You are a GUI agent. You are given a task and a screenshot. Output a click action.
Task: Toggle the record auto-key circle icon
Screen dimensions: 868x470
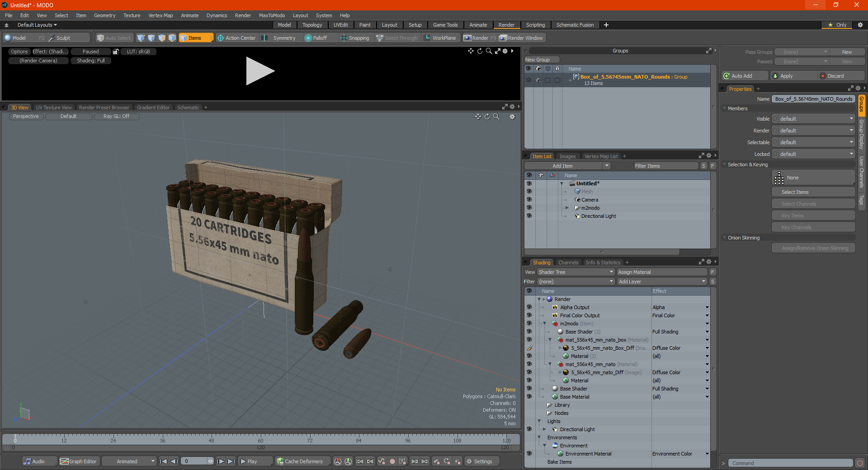click(392, 461)
